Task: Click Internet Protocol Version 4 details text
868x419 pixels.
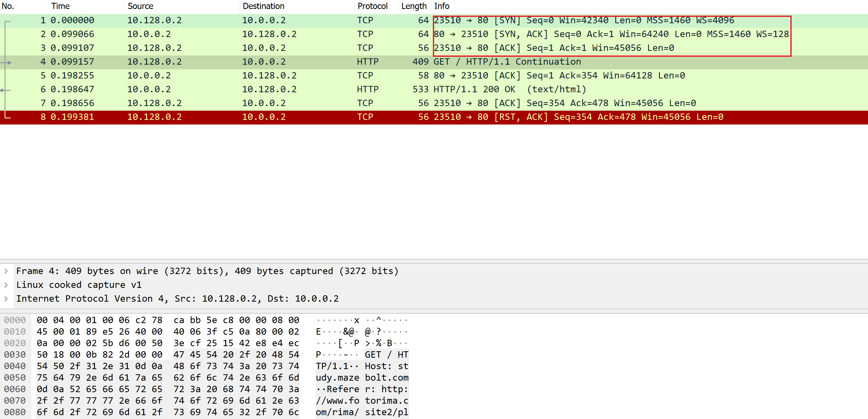Action: pos(177,299)
